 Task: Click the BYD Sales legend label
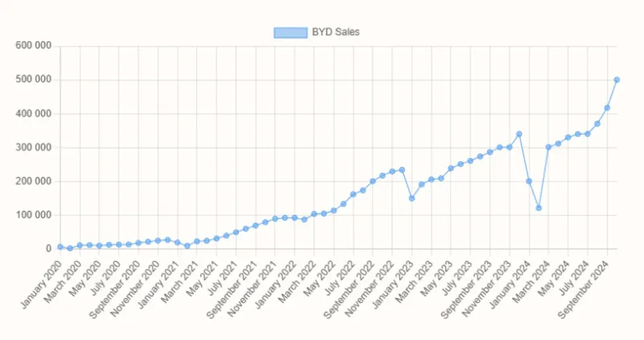[336, 32]
